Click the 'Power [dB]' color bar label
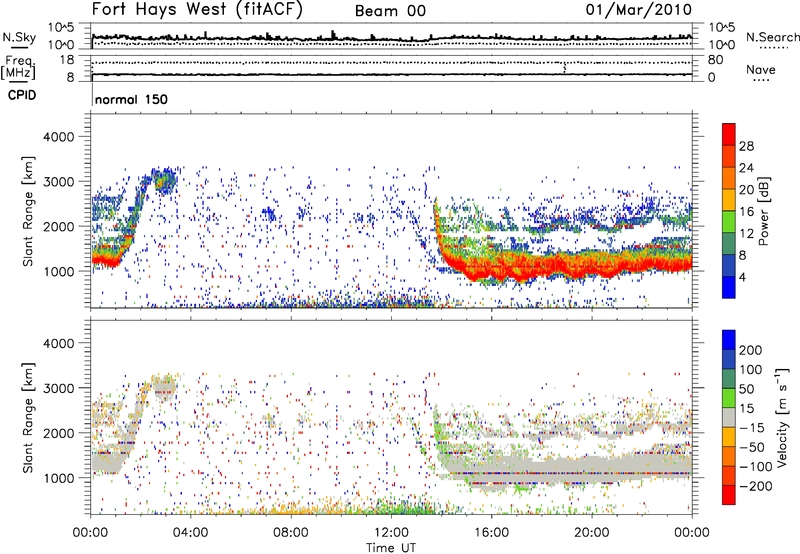 point(764,211)
